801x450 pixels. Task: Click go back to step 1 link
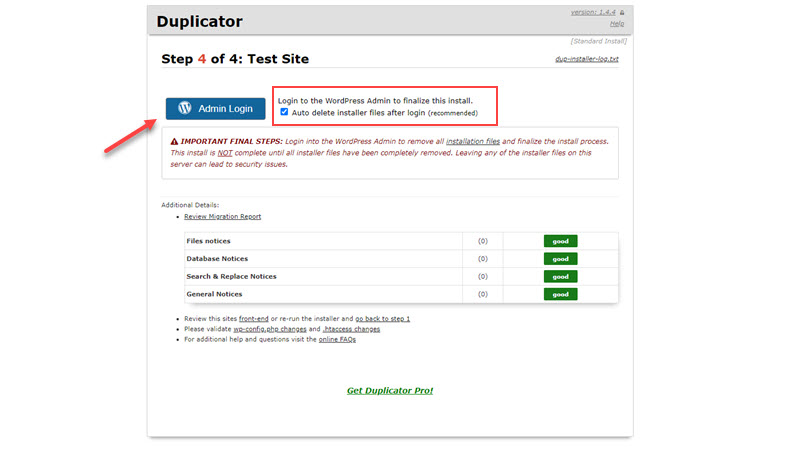pos(383,319)
